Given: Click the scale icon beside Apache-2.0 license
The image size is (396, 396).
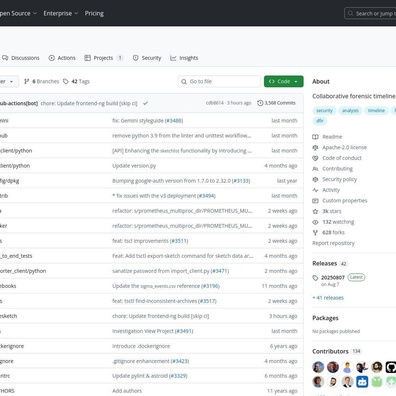Looking at the screenshot, I should (x=315, y=147).
